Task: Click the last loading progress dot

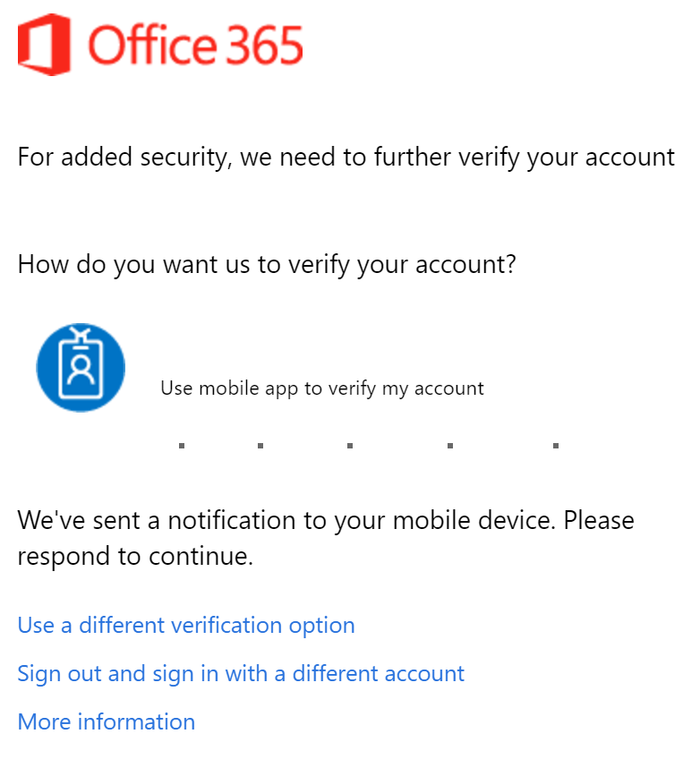Action: click(x=556, y=445)
